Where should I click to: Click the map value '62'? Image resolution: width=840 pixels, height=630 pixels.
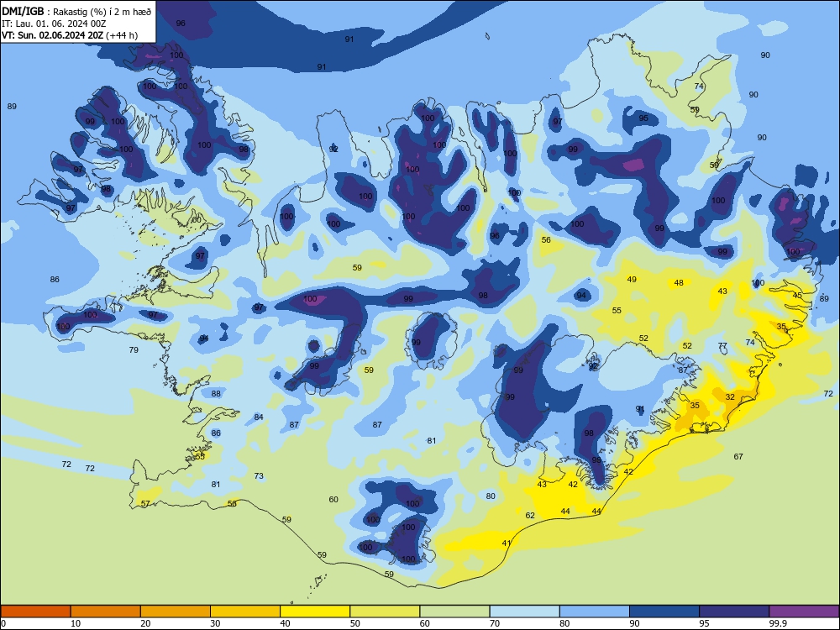coord(530,516)
